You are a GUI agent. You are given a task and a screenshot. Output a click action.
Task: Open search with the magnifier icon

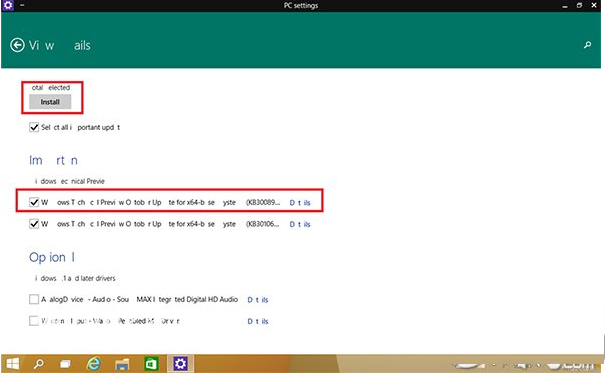587,45
